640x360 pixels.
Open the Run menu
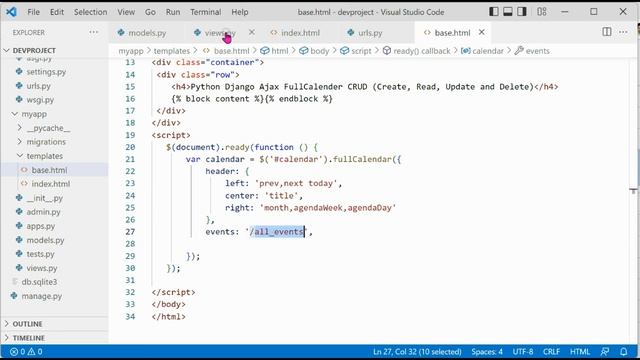tap(173, 12)
